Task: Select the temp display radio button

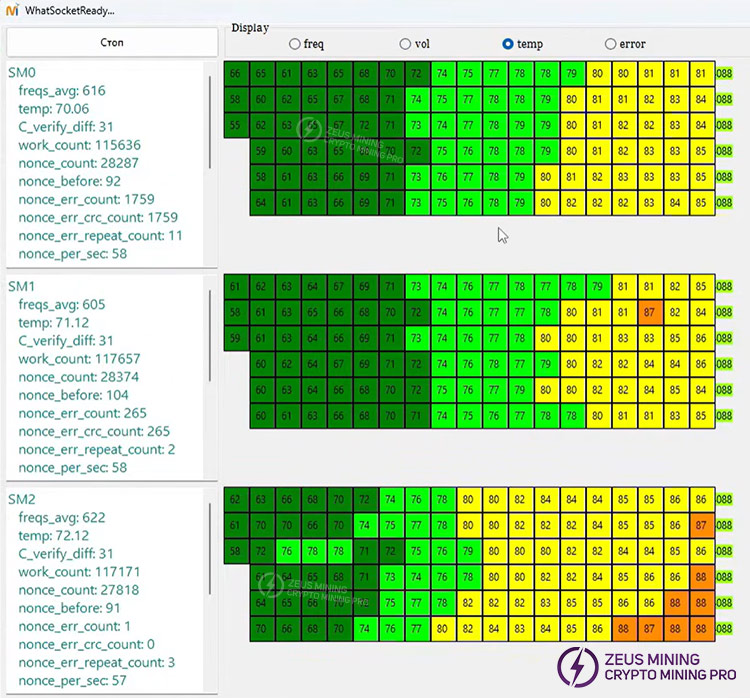Action: click(x=508, y=44)
